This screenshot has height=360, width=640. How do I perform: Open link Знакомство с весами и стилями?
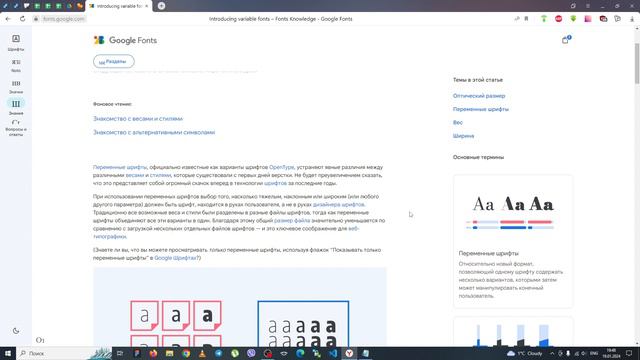point(138,119)
